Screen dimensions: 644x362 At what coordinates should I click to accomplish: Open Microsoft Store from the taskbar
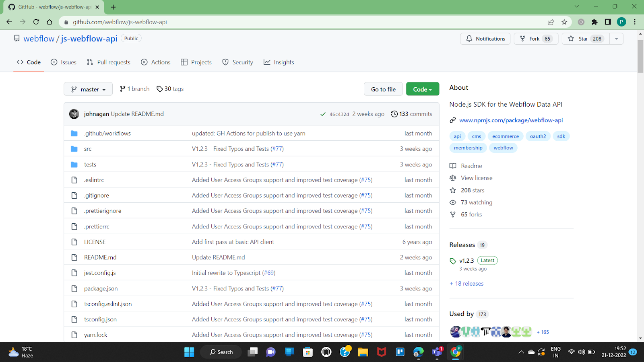(308, 352)
